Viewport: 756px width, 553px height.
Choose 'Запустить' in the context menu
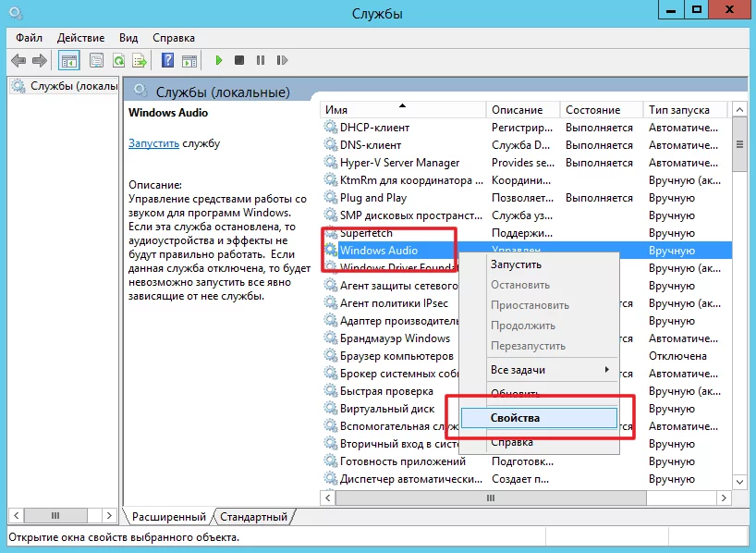516,264
